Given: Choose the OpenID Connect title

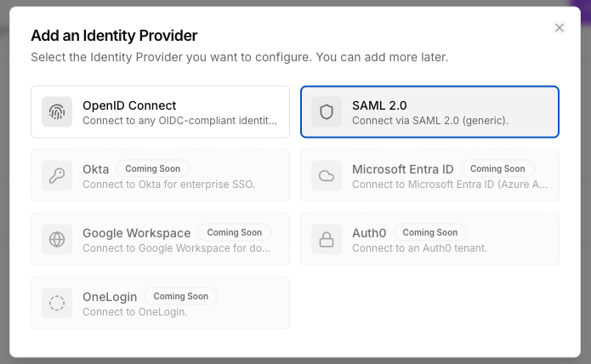Looking at the screenshot, I should tap(129, 105).
